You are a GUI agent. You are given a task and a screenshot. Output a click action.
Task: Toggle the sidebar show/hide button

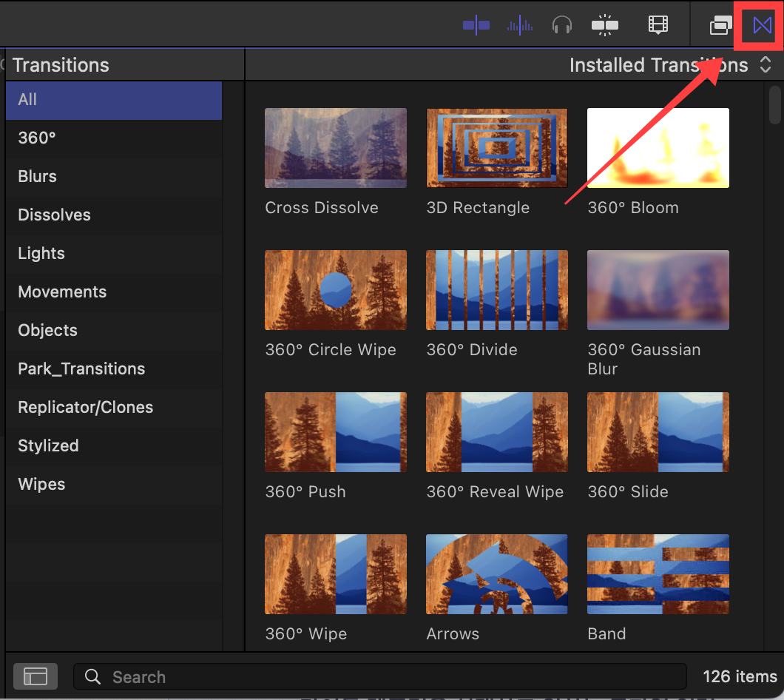36,676
